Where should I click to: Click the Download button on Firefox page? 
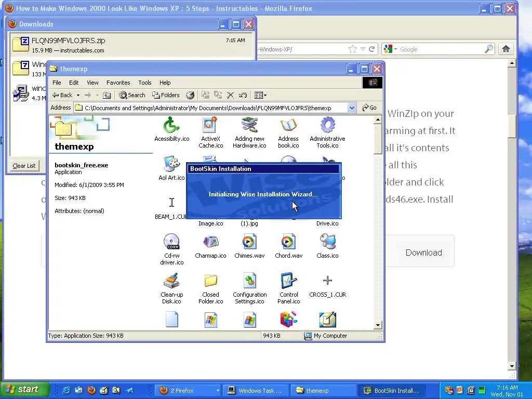pos(424,252)
